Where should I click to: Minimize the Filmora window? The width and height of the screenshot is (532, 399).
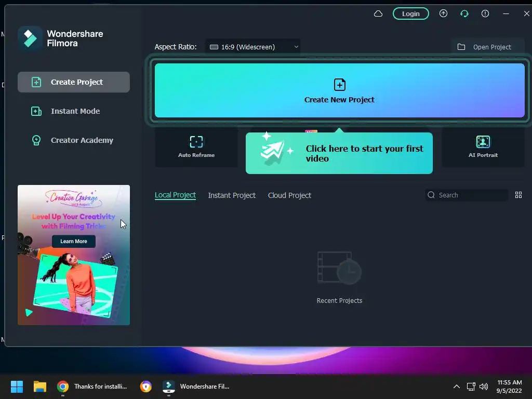506,14
